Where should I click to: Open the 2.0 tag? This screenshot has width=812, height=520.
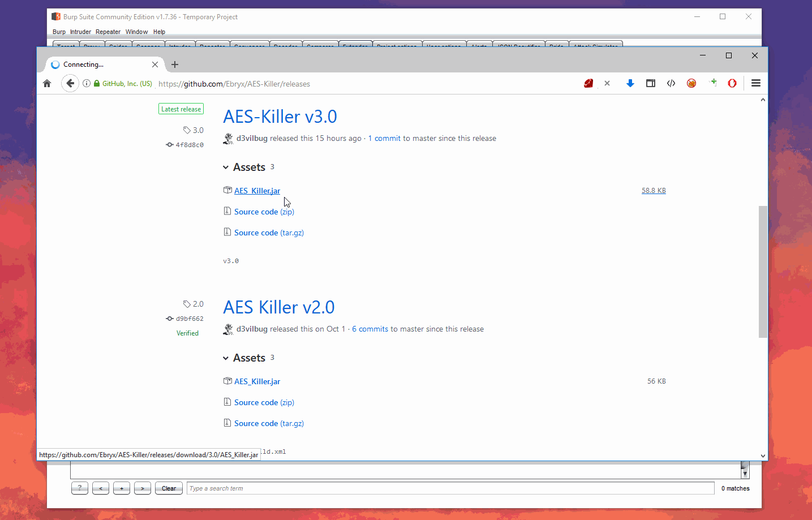tap(194, 304)
